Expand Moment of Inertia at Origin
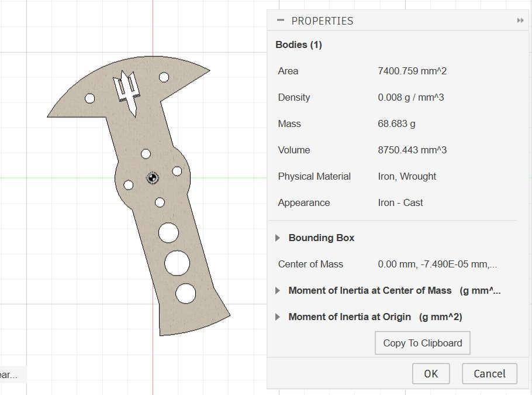Screen dimensions: 532x395 (278, 317)
